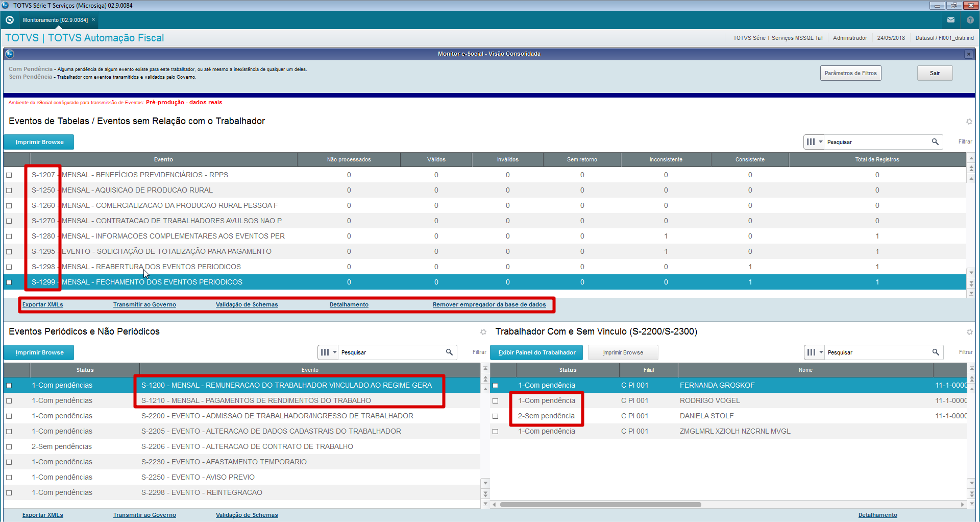
Task: Click Imprimir Browse in Eventos de Tabelas
Action: [x=39, y=142]
